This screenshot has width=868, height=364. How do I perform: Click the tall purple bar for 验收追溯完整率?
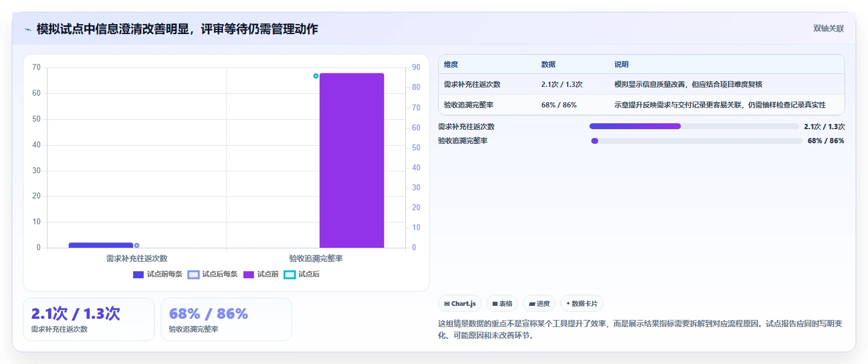352,160
